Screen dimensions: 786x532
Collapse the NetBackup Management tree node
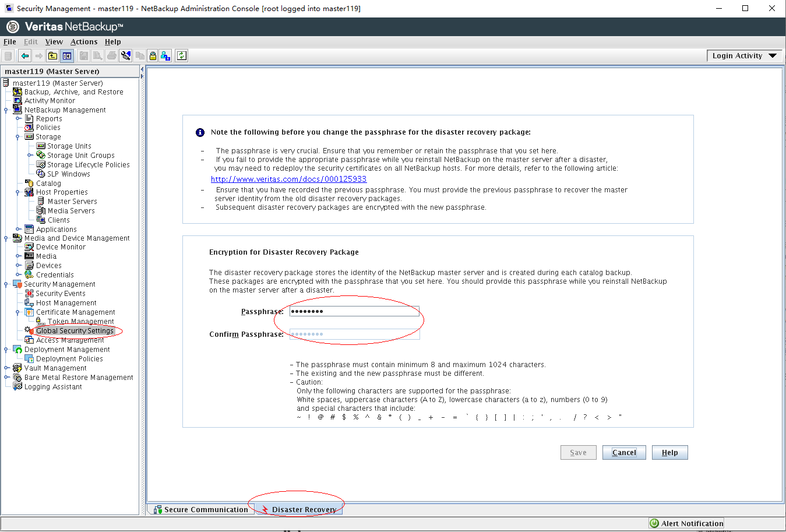6,110
